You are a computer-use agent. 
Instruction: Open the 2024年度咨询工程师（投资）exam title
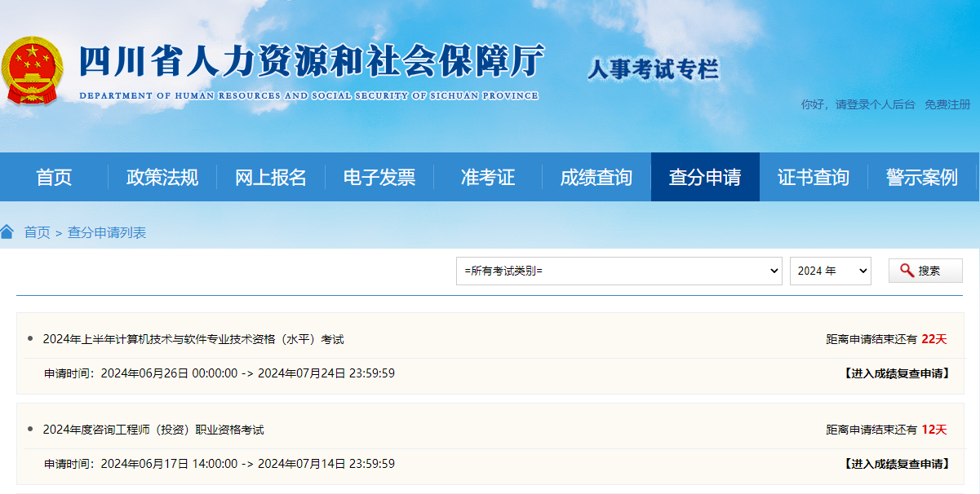(153, 430)
